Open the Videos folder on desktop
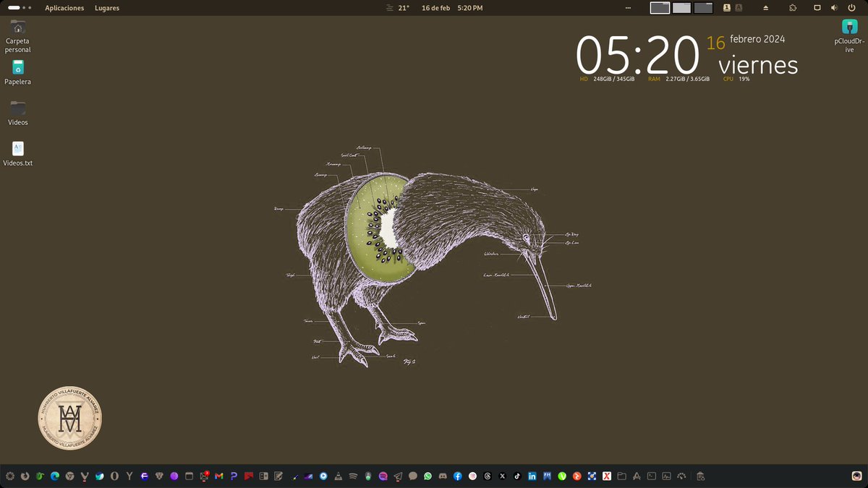The height and width of the screenshot is (488, 868). (18, 114)
